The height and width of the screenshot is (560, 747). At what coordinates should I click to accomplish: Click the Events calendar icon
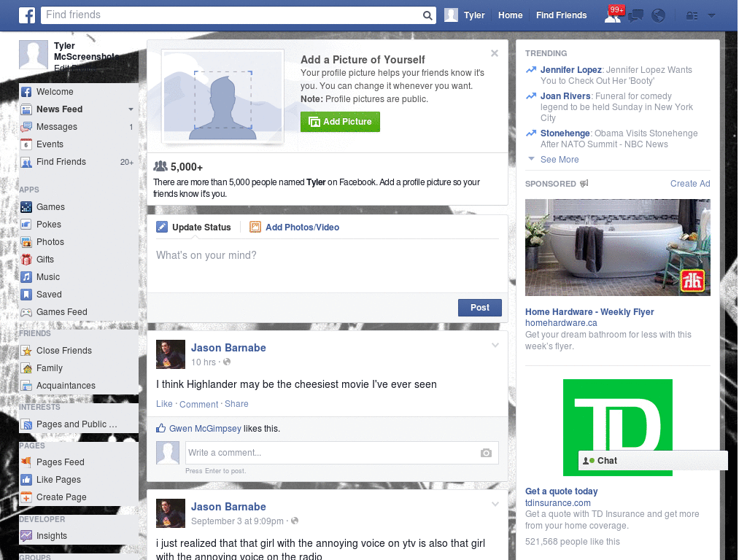pyautogui.click(x=26, y=144)
